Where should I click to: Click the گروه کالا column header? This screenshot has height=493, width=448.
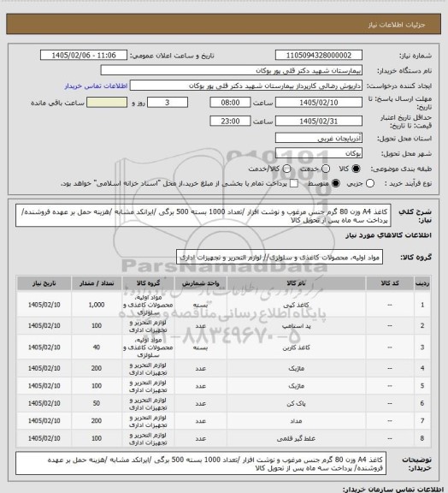(148, 283)
